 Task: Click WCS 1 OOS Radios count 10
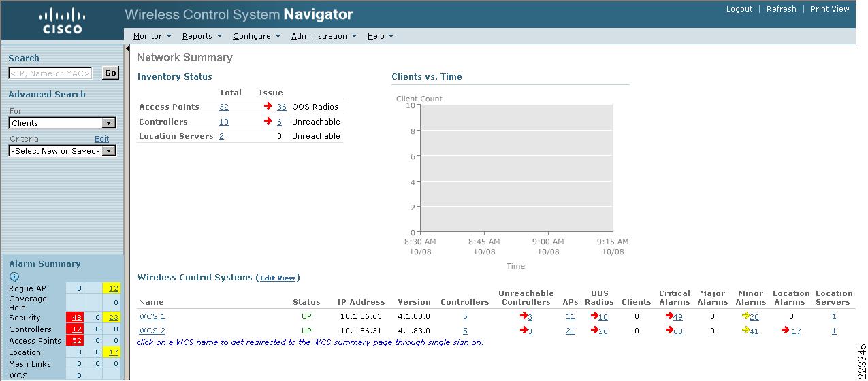[603, 317]
